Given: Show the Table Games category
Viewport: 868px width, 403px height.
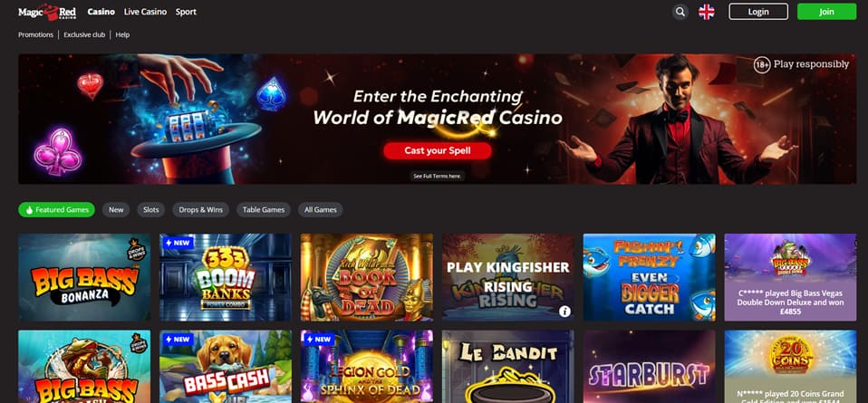Looking at the screenshot, I should (x=264, y=210).
